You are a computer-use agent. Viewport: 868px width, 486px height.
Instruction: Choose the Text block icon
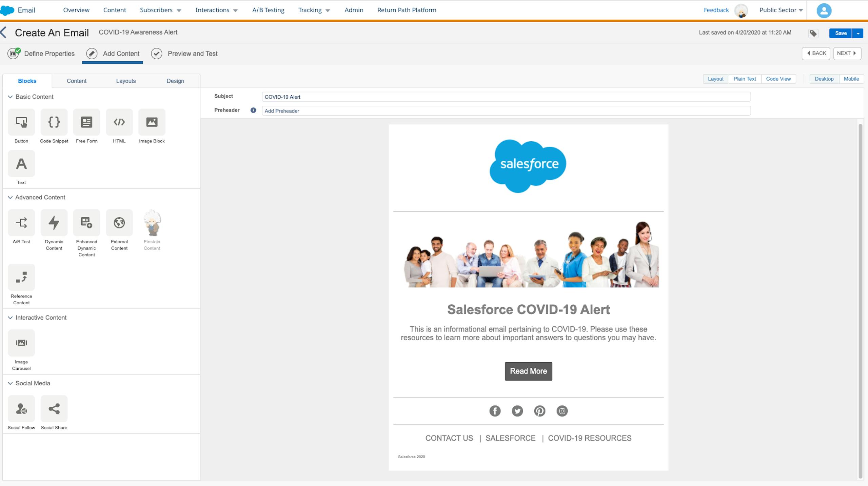coord(21,164)
